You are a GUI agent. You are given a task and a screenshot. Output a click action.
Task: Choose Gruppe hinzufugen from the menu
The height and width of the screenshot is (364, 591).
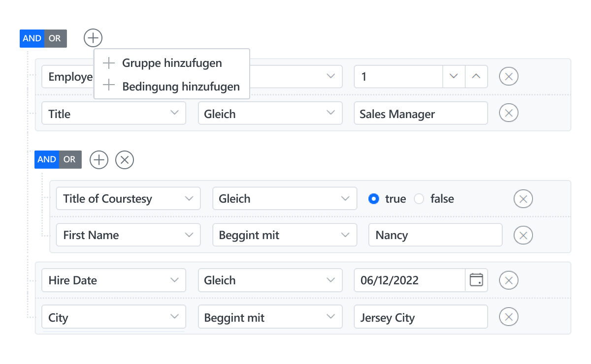(172, 63)
